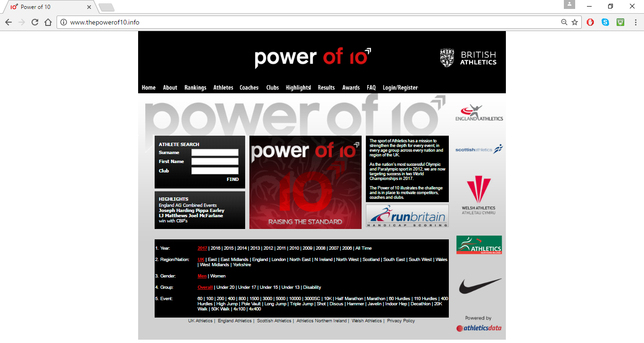Click the browser home icon
Viewport: 644px width, 343px height.
coord(48,22)
